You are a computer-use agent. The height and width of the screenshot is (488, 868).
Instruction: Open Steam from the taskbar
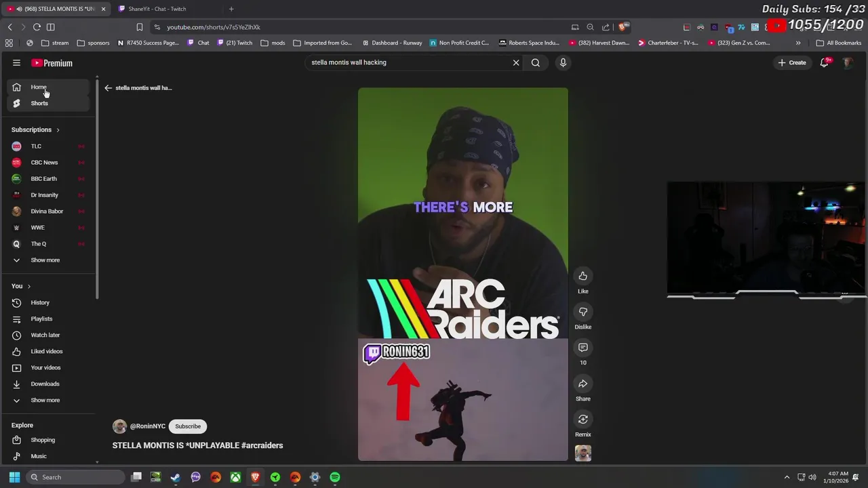pyautogui.click(x=176, y=477)
